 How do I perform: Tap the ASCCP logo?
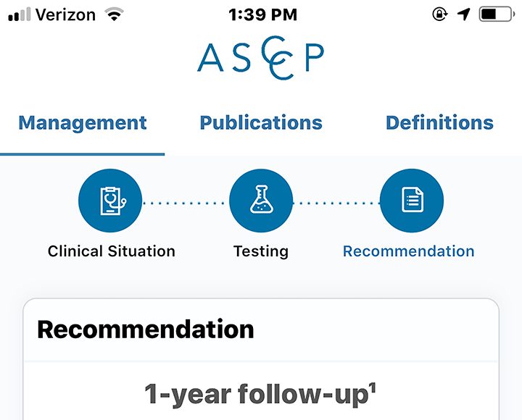(261, 58)
